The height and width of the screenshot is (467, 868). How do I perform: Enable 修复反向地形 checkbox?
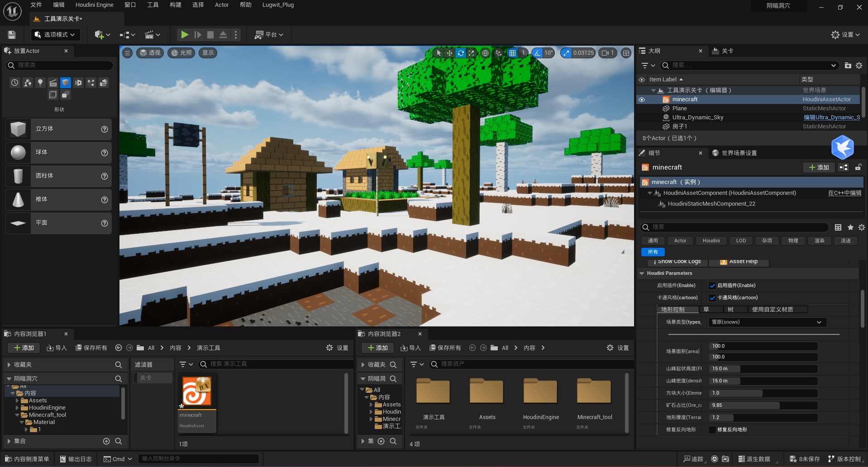coord(712,430)
